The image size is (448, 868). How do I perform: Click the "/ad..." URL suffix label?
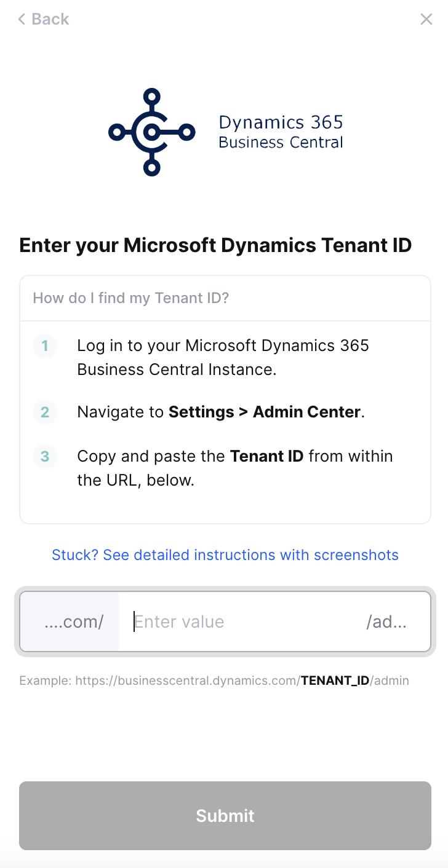pyautogui.click(x=386, y=622)
